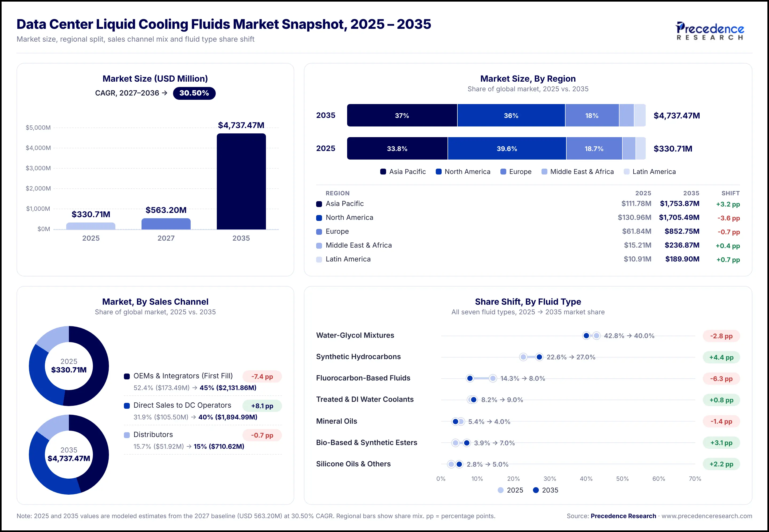Click the Fluorocarbon-Based Fluids 2025 dot
This screenshot has height=532, width=769.
click(x=493, y=378)
